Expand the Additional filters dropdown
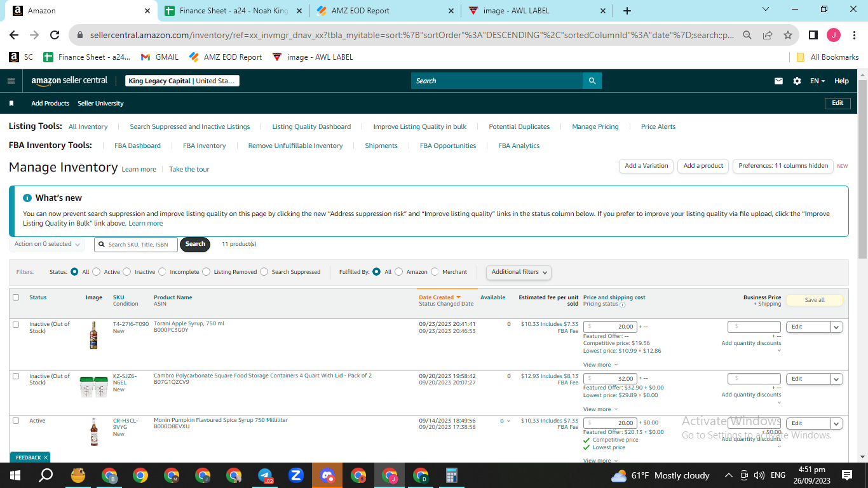868x488 pixels. click(x=519, y=272)
